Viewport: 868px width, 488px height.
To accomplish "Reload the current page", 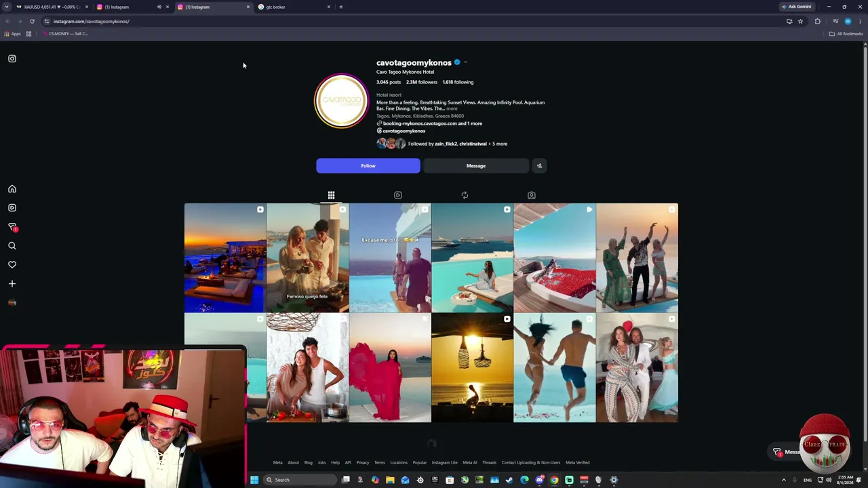I will (x=32, y=21).
